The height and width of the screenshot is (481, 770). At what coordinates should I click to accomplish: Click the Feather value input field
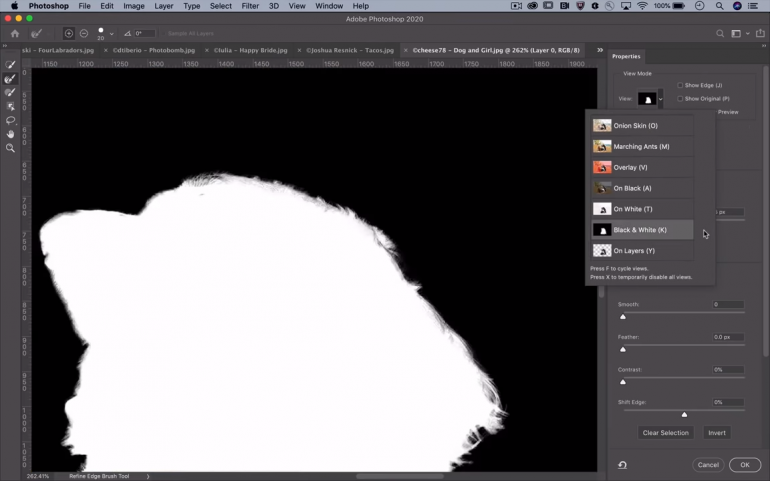tap(727, 337)
